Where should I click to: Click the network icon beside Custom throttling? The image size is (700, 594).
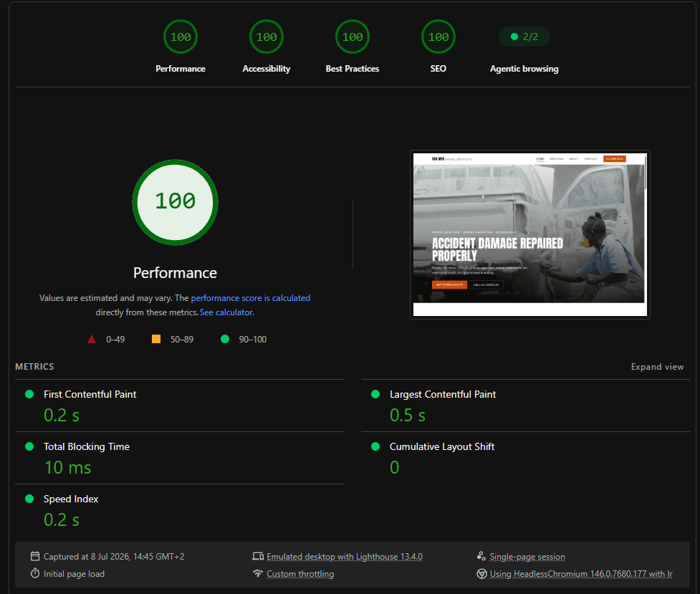click(x=258, y=573)
